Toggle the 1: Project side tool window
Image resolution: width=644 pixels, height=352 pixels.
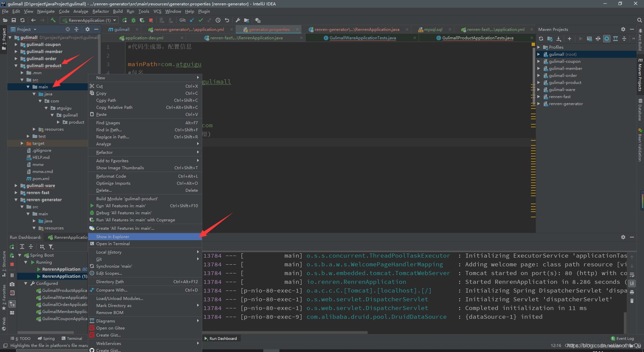click(x=4, y=39)
